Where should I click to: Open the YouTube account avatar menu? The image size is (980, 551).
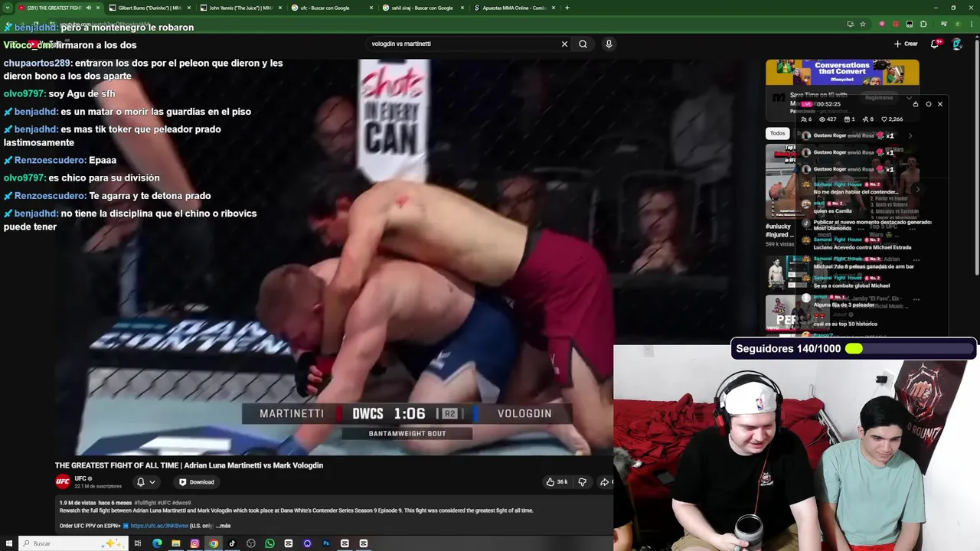tap(957, 44)
